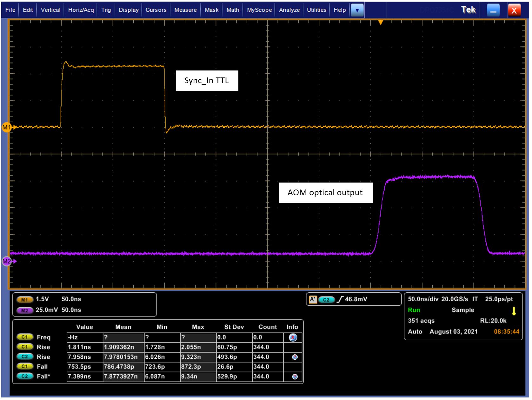Click the AOM optical output annotation label
Screen dimensions: 532x400
point(326,193)
